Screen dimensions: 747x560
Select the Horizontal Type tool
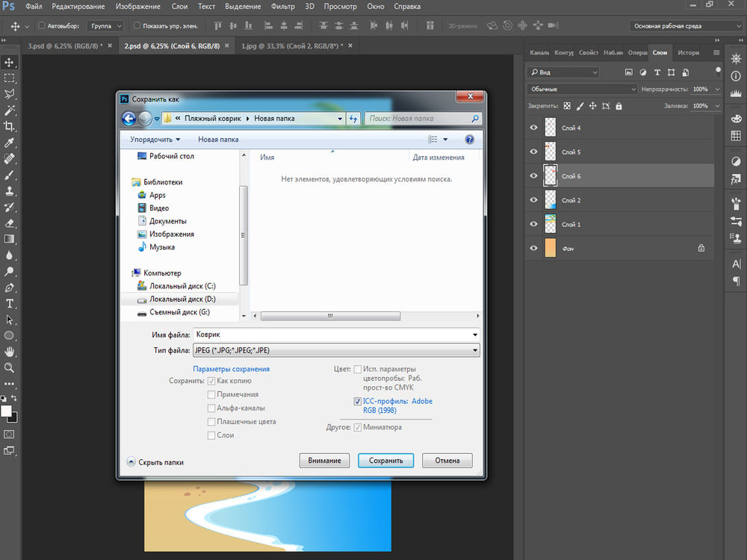point(10,303)
